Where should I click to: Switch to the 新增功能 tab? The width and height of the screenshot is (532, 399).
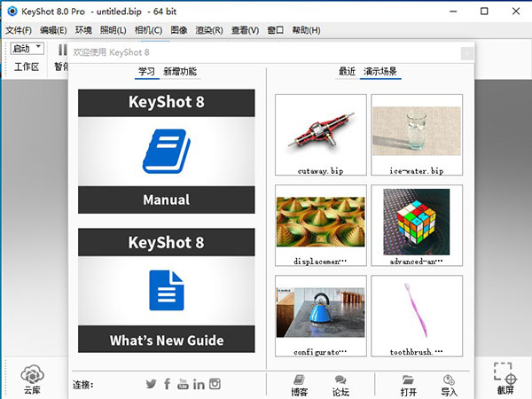(180, 72)
